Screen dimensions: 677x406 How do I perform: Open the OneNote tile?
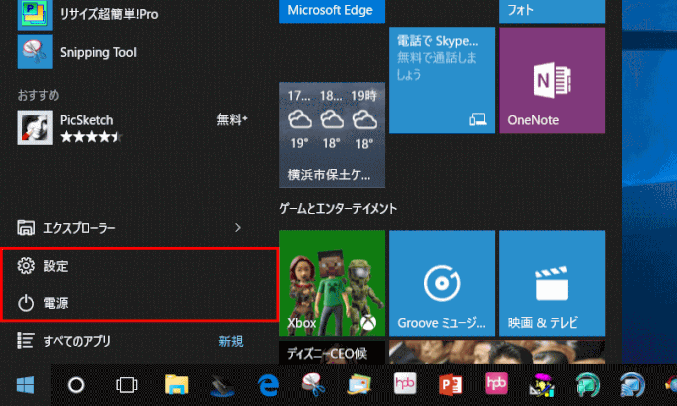click(552, 80)
